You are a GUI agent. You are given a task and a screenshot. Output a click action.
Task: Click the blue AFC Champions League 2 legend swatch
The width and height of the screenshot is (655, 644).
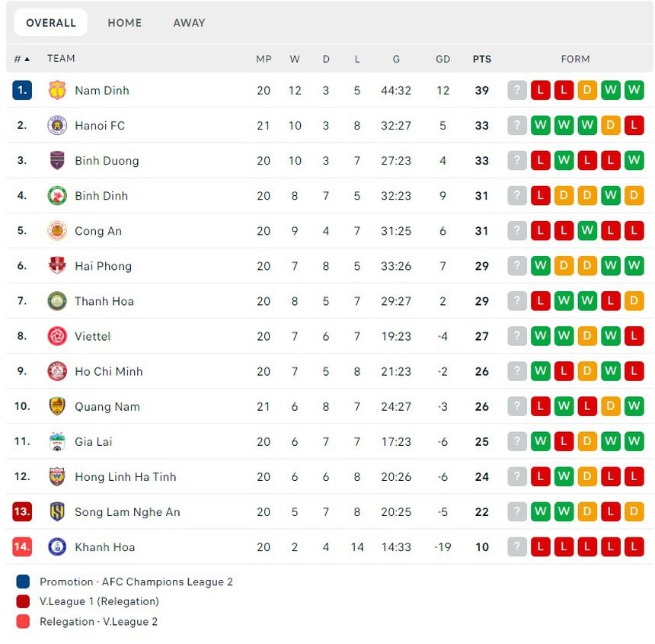[x=23, y=582]
